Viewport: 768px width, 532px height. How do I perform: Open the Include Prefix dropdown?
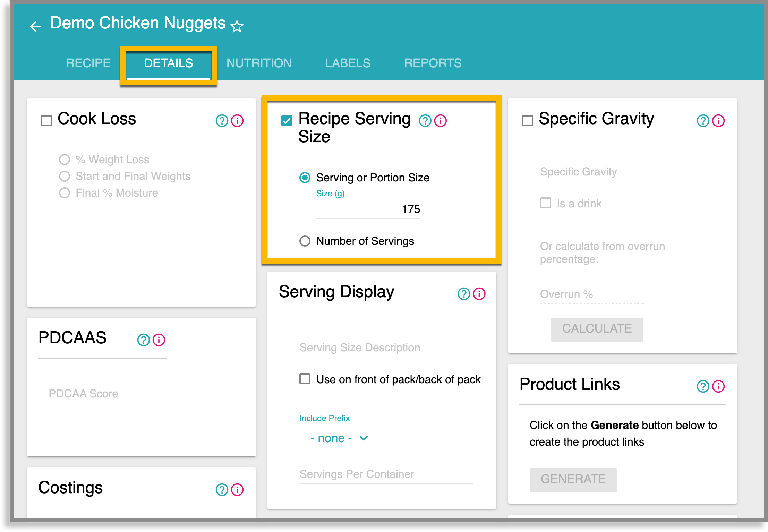tap(338, 438)
